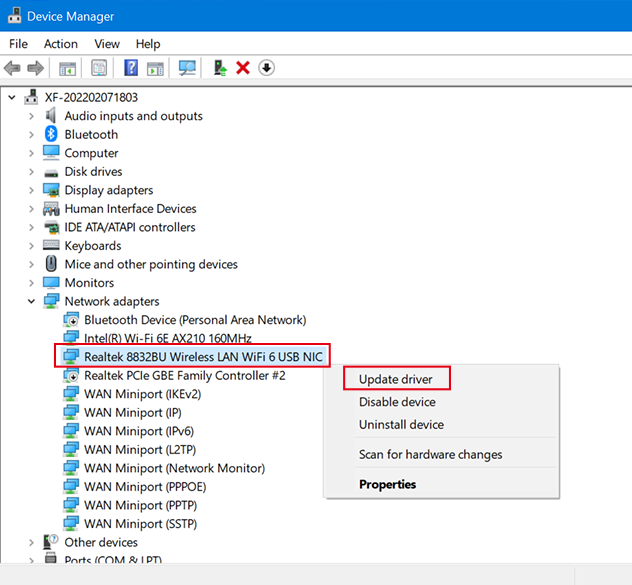Select the XF-202202071803 computer name
632x585 pixels.
tap(91, 97)
